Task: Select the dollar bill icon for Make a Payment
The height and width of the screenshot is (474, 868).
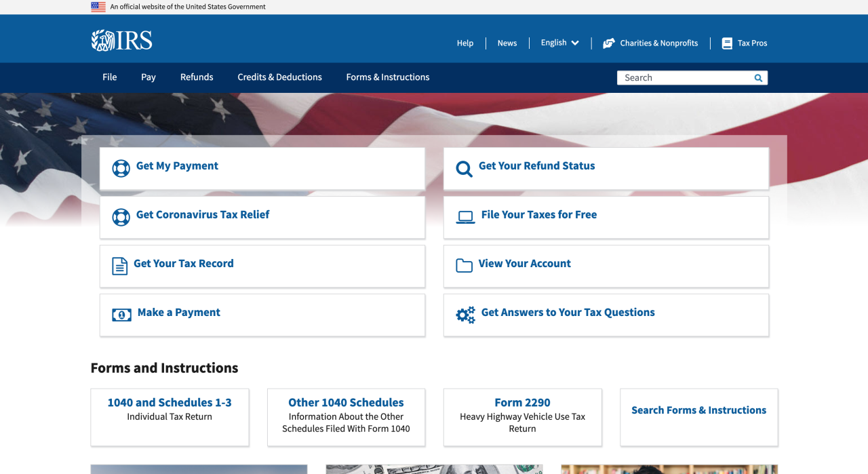Action: (x=121, y=315)
